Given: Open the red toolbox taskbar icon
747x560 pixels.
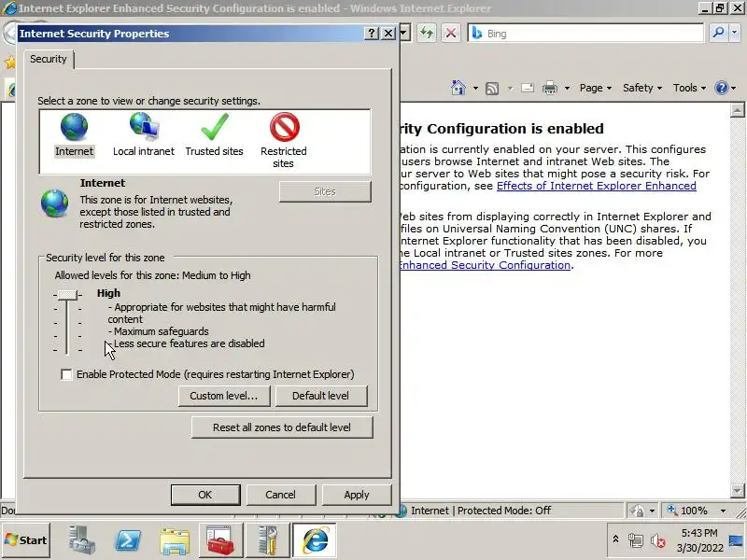Looking at the screenshot, I should point(220,540).
